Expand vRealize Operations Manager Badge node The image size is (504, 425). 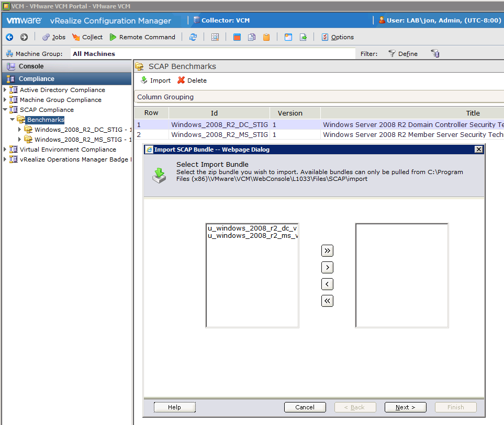tap(5, 159)
